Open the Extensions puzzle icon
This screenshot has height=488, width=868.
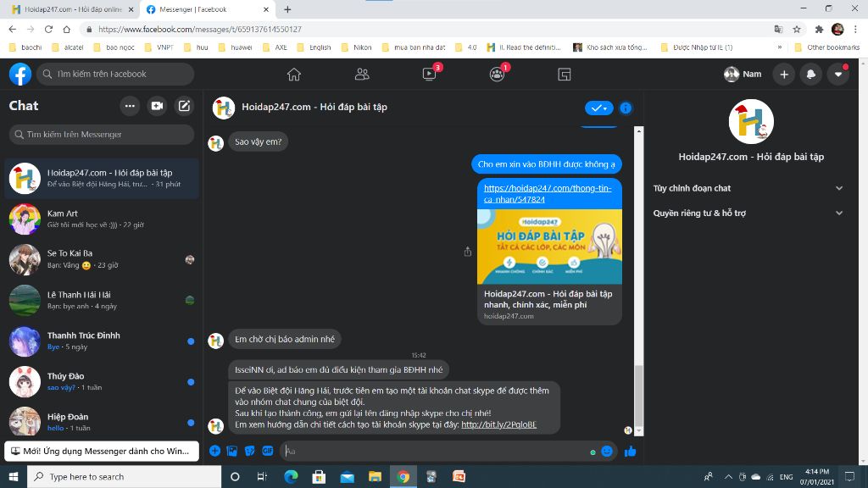(x=819, y=30)
